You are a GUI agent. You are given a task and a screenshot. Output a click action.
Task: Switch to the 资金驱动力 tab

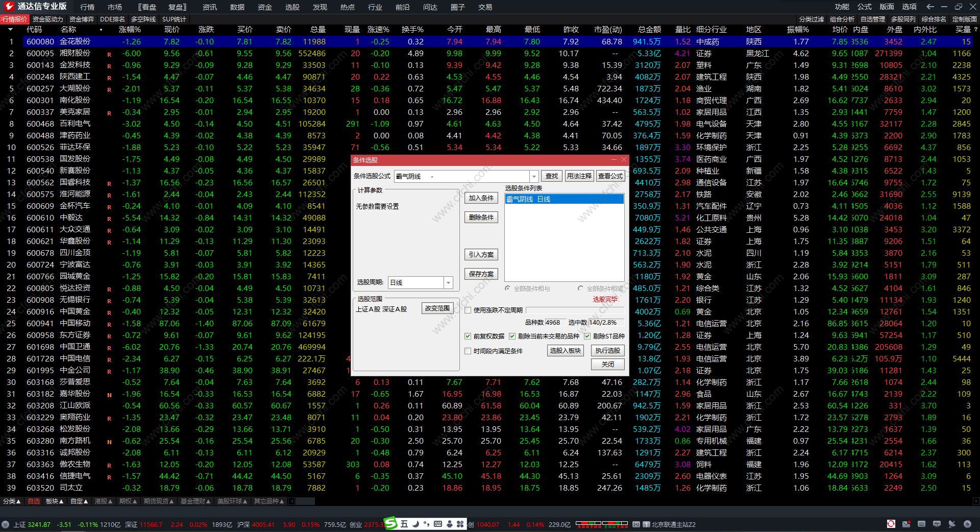point(48,19)
